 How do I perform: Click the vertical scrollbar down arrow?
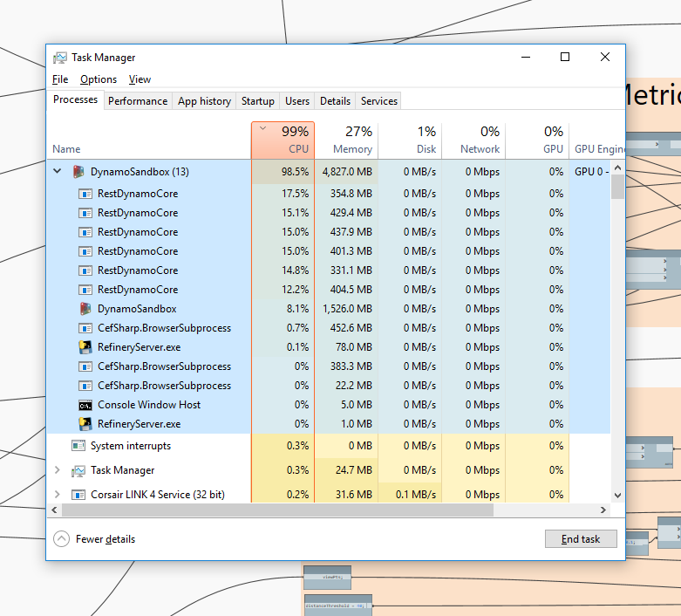pyautogui.click(x=617, y=495)
